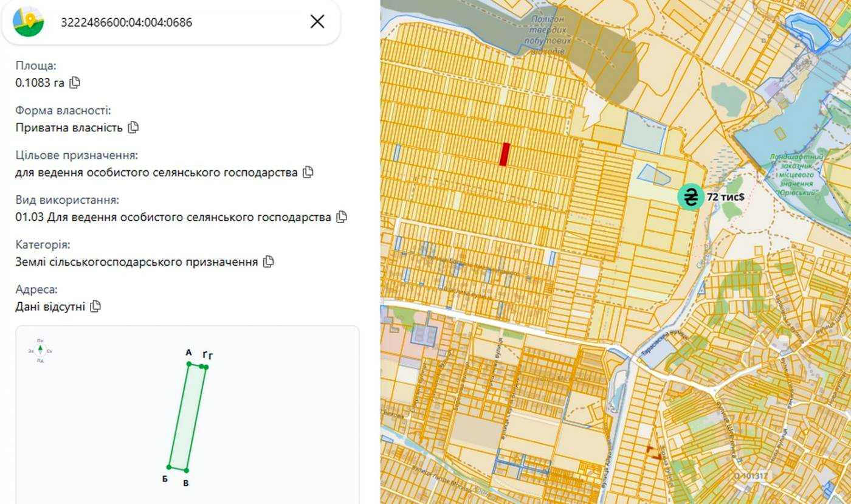
Task: Click the О-101317 road label on map
Action: 751,477
